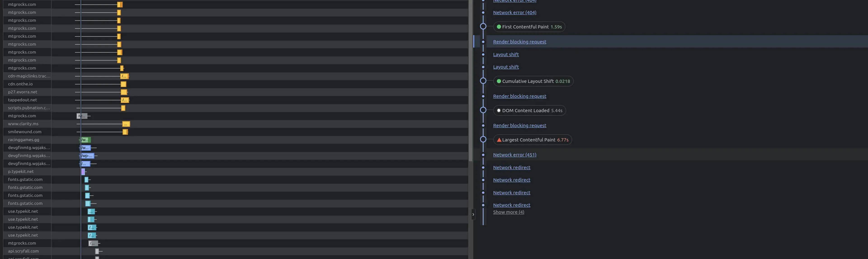The height and width of the screenshot is (259, 868).
Task: Select the p27.evorra.net request row label
Action: point(23,92)
